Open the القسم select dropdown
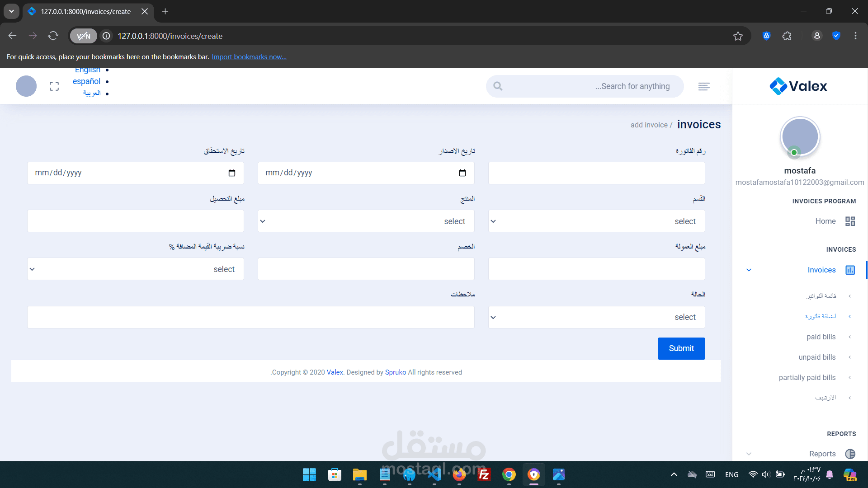This screenshot has width=868, height=488. [x=596, y=221]
